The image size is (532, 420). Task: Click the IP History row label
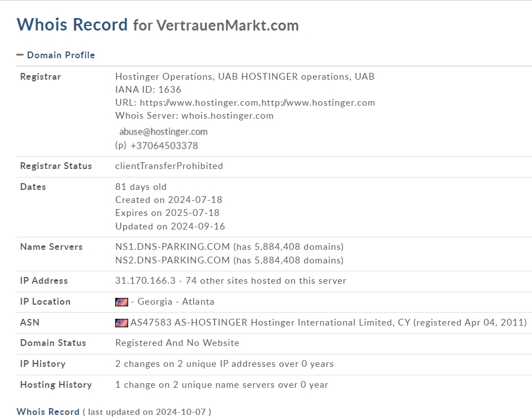pyautogui.click(x=43, y=364)
